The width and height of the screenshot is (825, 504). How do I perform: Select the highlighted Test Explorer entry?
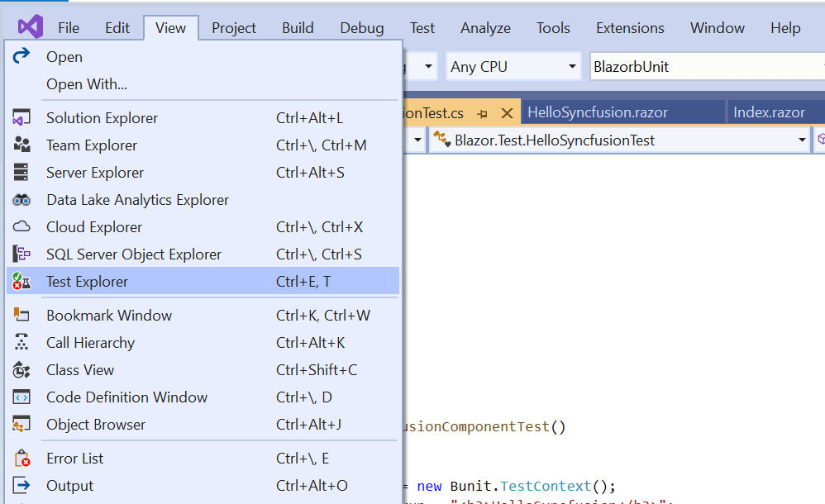coord(203,282)
